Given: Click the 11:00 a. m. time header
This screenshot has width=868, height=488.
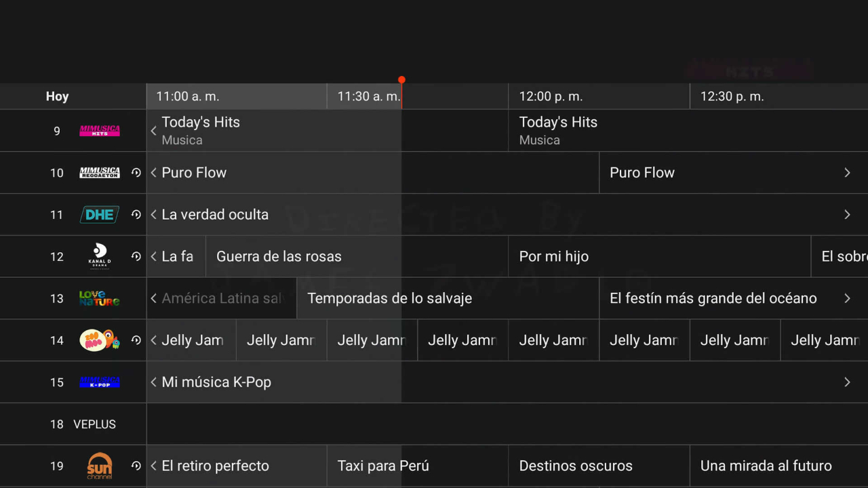Looking at the screenshot, I should click(x=187, y=96).
